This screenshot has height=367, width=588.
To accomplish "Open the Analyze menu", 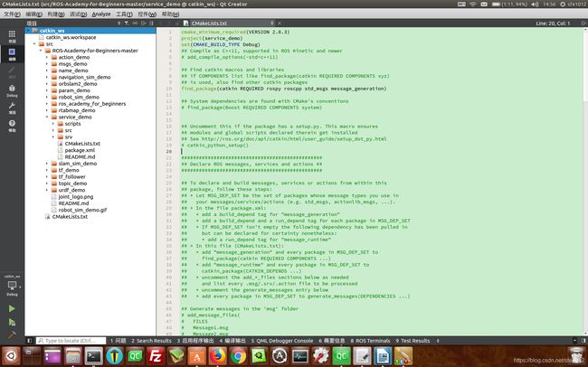I will (x=101, y=14).
